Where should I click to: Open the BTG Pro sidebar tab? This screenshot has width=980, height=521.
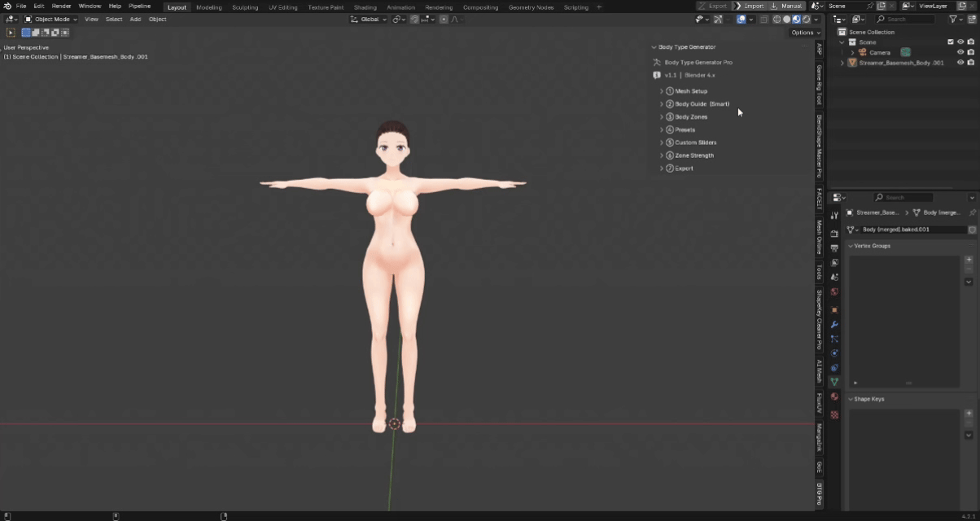tap(819, 494)
